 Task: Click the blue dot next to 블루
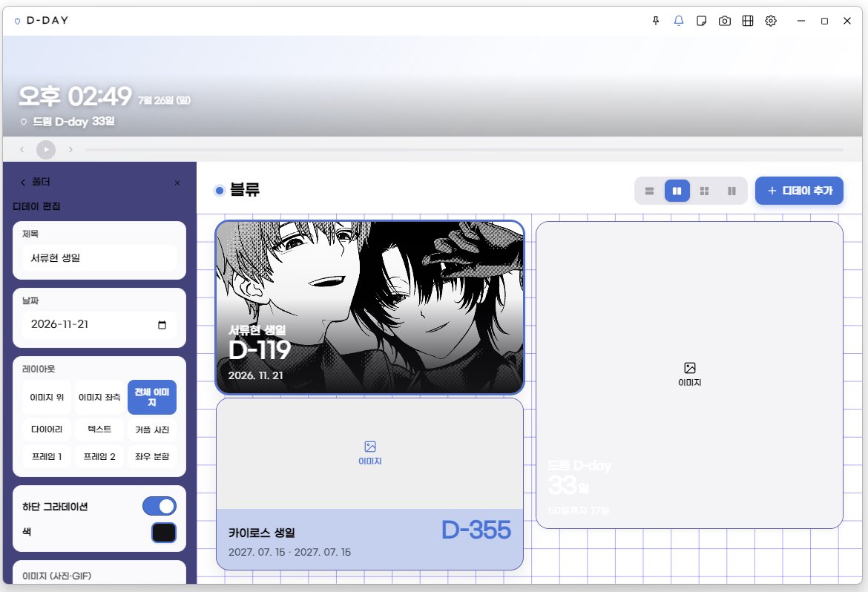[x=219, y=191]
